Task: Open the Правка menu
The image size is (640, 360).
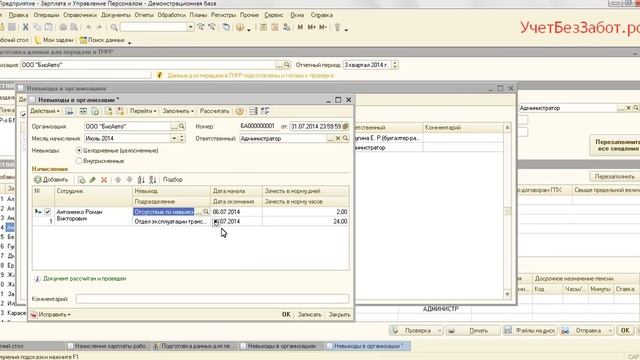Action: pyautogui.click(x=18, y=15)
